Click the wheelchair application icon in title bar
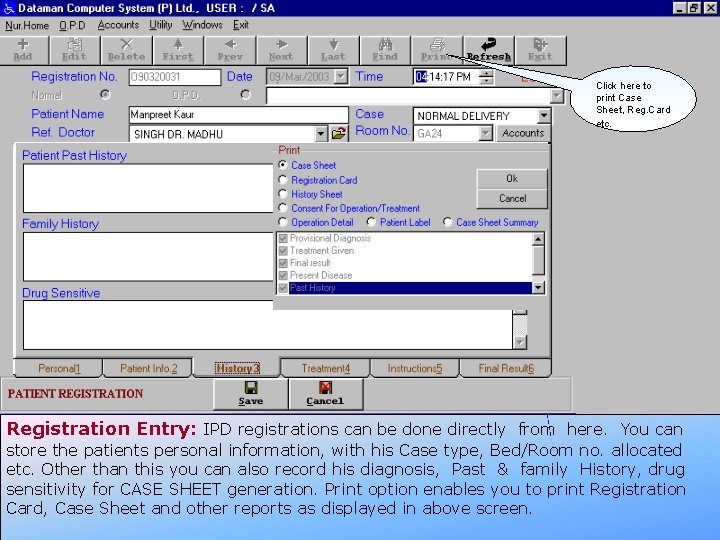The image size is (720, 540). (x=8, y=8)
